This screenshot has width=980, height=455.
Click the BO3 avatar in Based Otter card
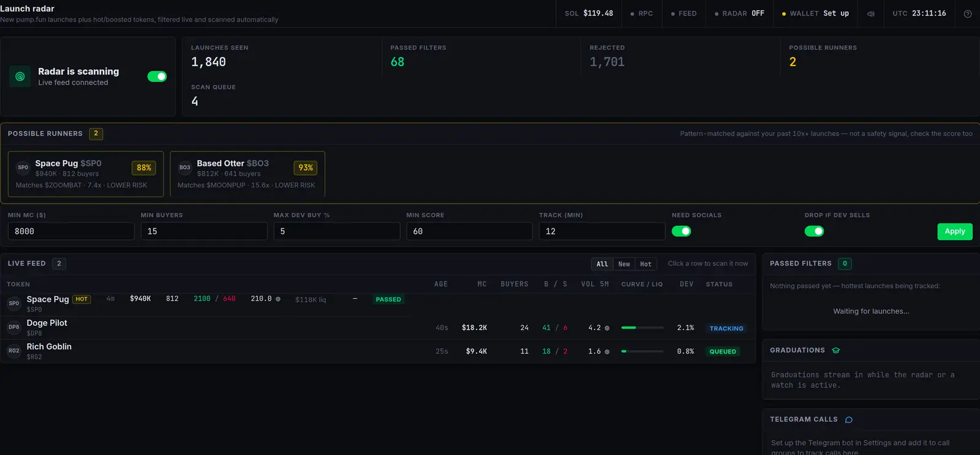pyautogui.click(x=184, y=167)
